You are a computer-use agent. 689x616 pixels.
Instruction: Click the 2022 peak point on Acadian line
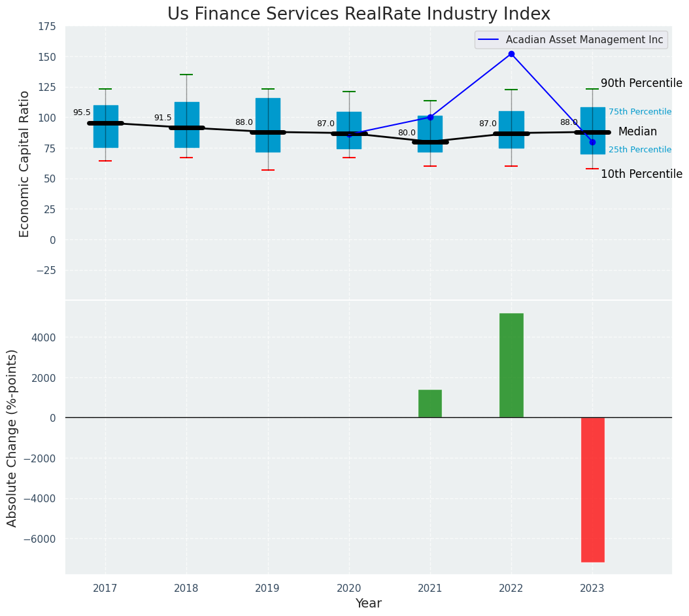tap(511, 54)
